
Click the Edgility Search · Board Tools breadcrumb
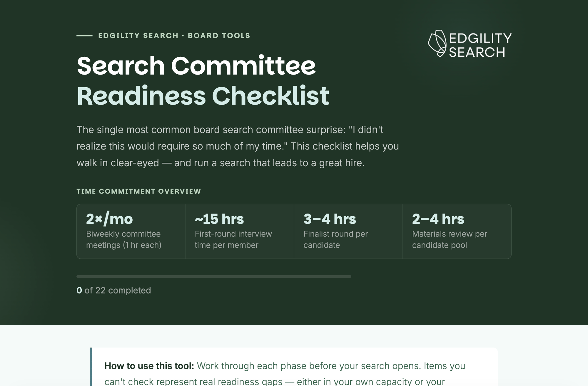174,36
